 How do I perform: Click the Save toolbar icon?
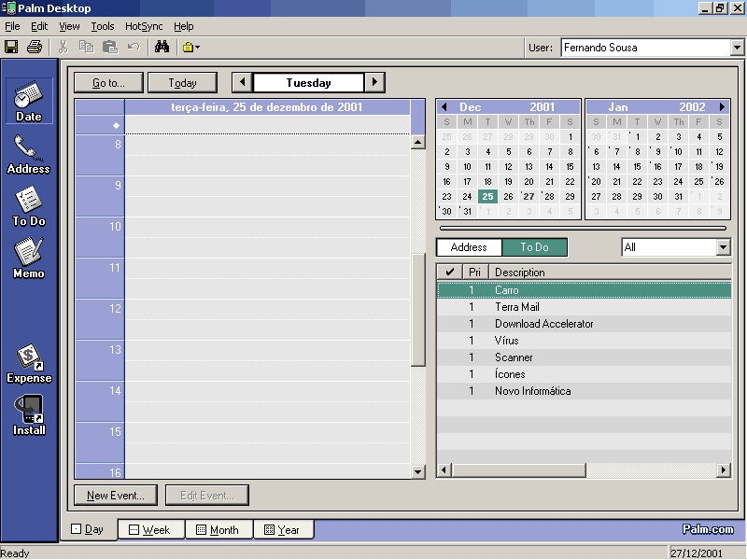click(x=11, y=47)
